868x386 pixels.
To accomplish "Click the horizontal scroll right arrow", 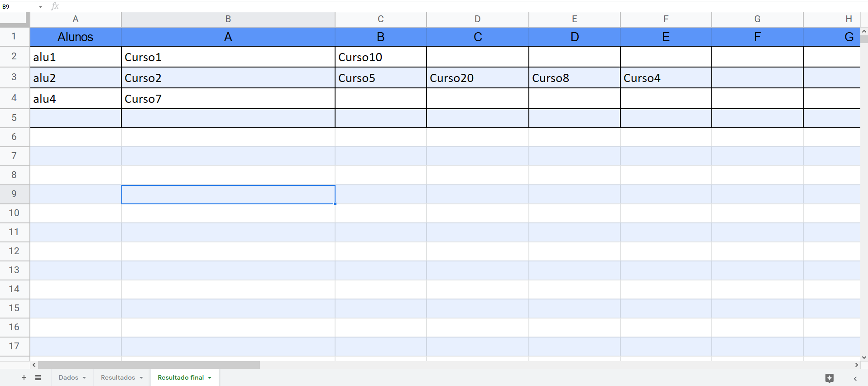I will pos(856,365).
